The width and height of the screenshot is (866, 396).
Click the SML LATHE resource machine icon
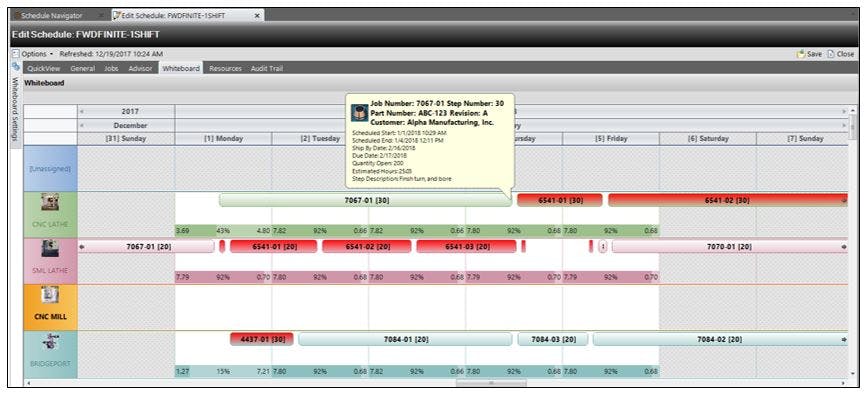click(x=50, y=250)
